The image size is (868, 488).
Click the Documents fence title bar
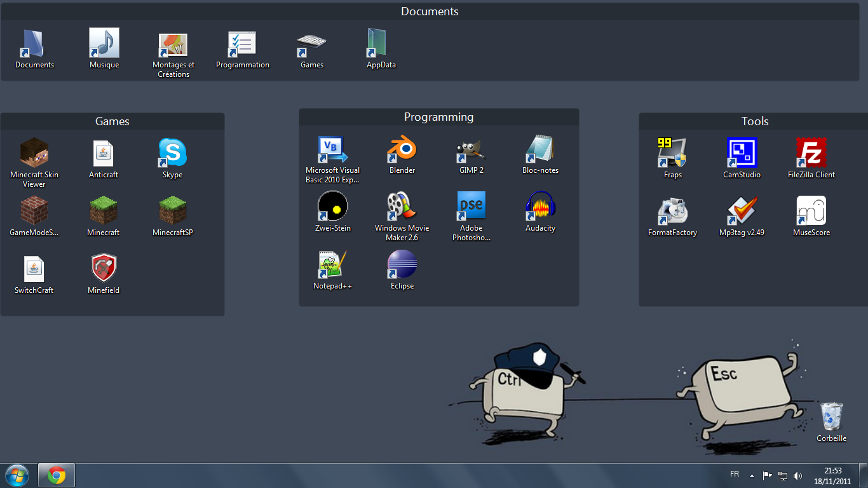(430, 11)
